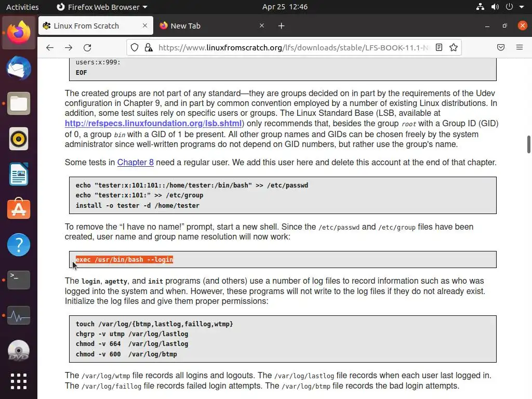The height and width of the screenshot is (399, 532).
Task: Click the highlighted exec /usr/bin/bash --login command
Action: point(124,260)
